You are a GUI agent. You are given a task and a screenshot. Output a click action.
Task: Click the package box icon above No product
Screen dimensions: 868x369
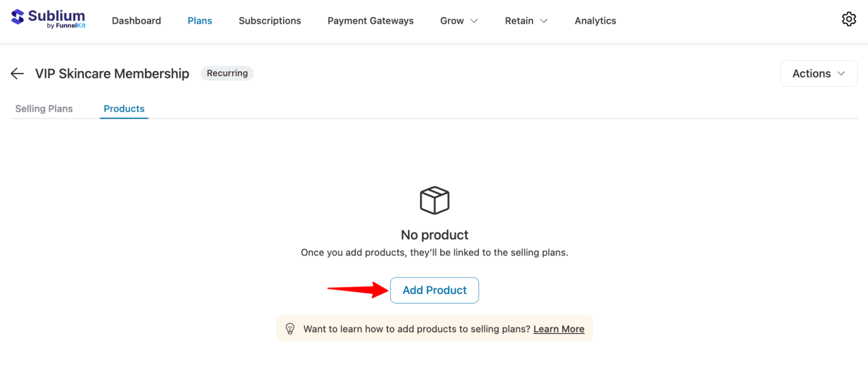coord(434,201)
